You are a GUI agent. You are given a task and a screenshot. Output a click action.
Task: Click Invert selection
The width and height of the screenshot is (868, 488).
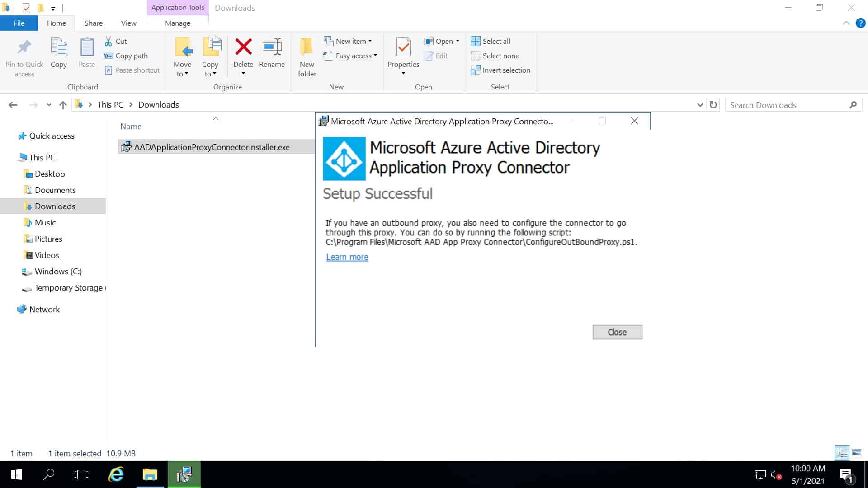500,70
